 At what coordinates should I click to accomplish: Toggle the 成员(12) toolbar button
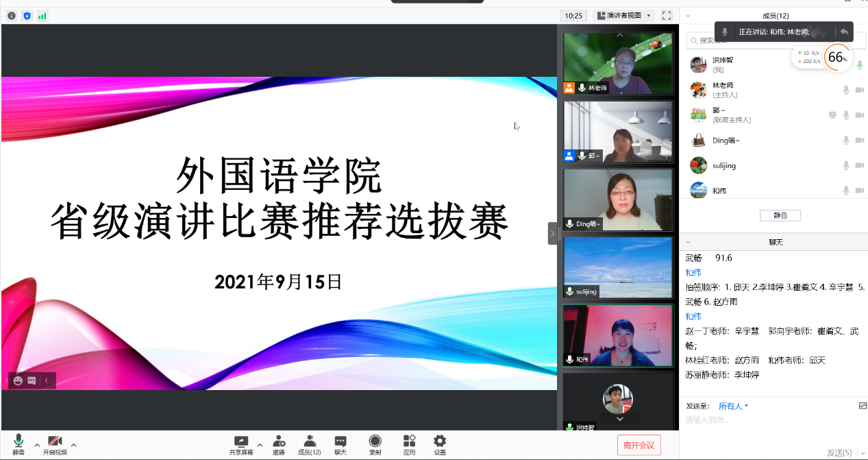[310, 444]
